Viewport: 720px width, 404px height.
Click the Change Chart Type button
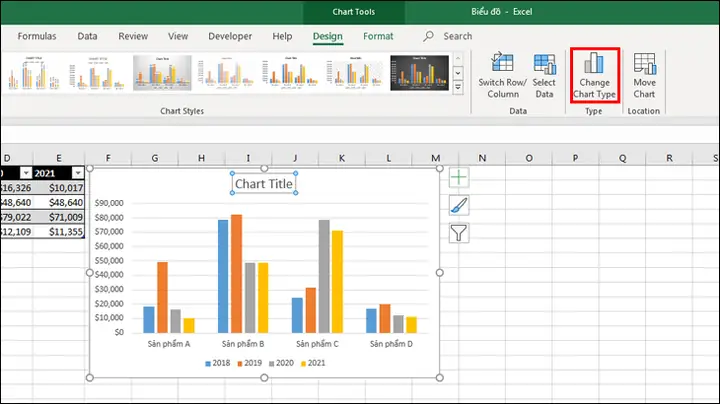pos(595,76)
